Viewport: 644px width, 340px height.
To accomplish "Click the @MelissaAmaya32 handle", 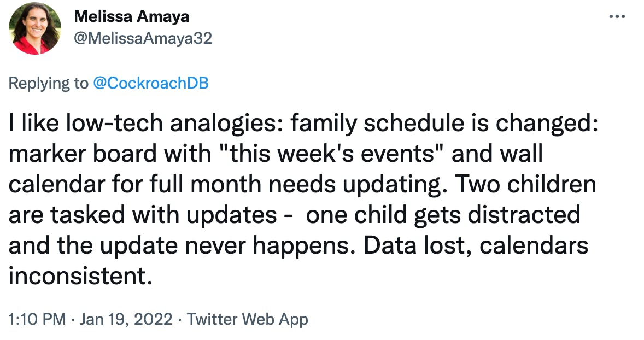I will click(143, 38).
